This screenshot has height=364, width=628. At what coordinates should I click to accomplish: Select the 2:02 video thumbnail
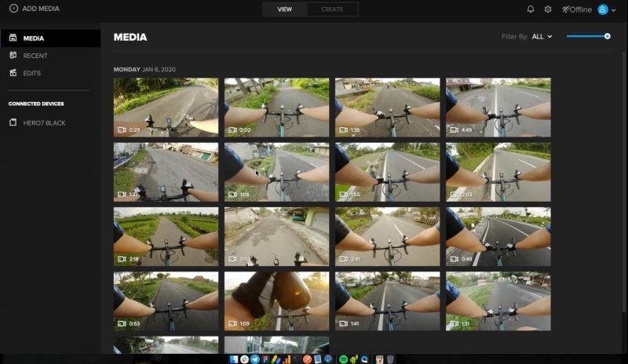coord(277,107)
